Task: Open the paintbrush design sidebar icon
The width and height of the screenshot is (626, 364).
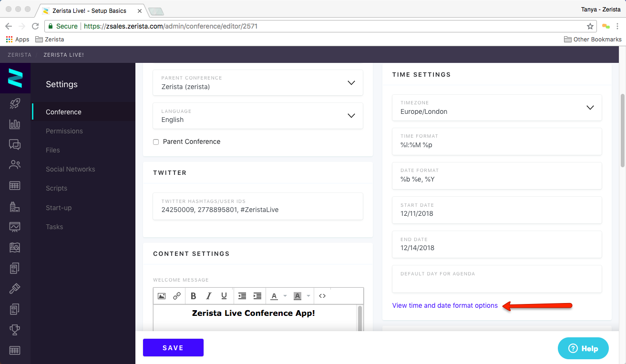Action: 15,288
